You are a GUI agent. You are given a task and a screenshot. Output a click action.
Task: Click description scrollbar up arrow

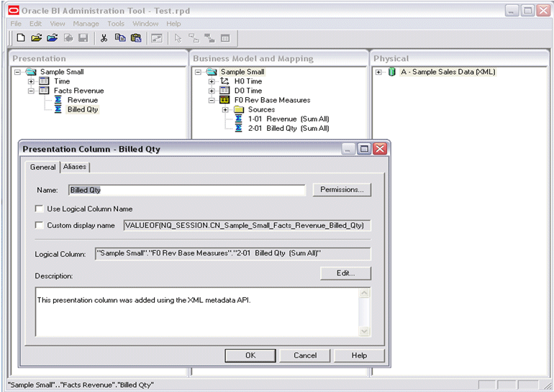(364, 293)
